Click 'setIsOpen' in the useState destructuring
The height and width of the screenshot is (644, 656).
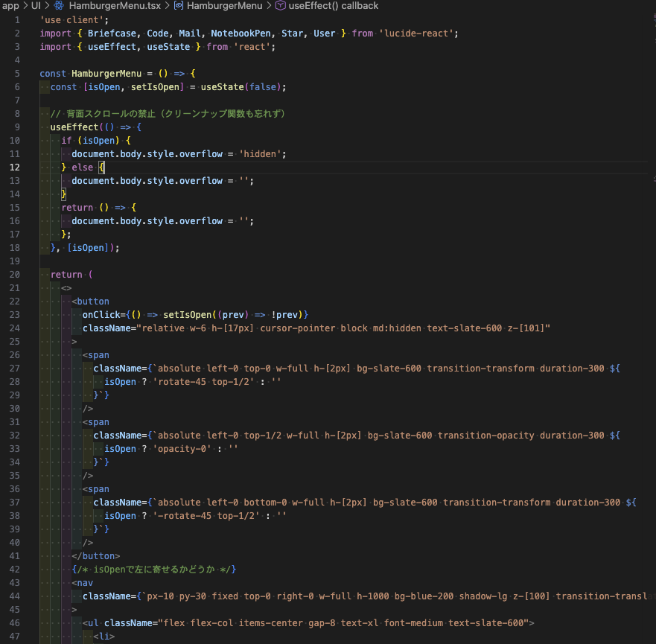[155, 86]
